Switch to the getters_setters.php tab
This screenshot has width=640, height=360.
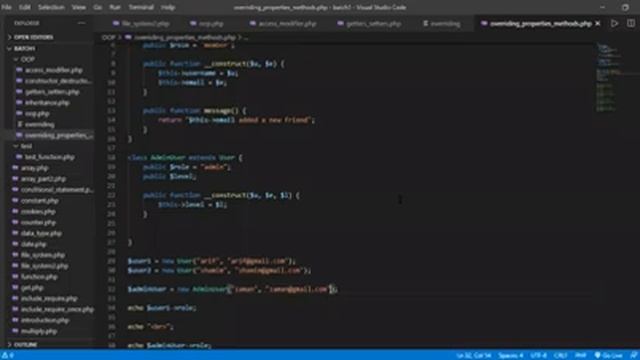[369, 24]
